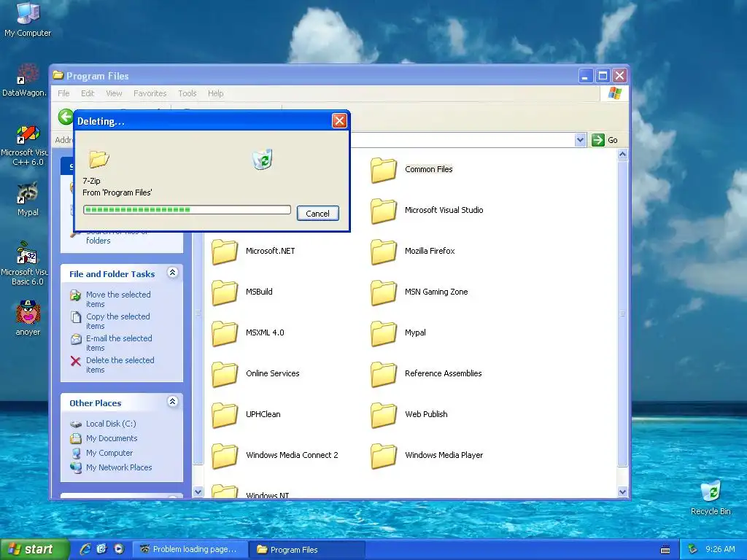
Task: Click the green deleting progress bar
Action: 187,209
